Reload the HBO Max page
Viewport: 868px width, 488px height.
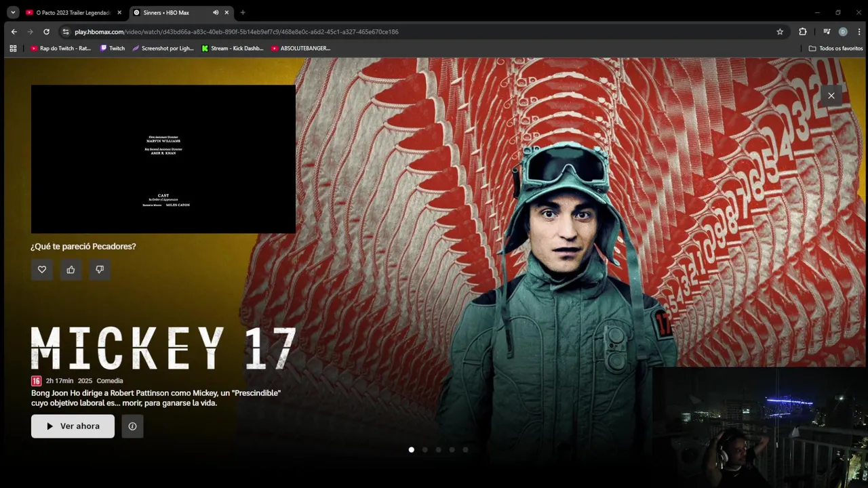pos(46,32)
